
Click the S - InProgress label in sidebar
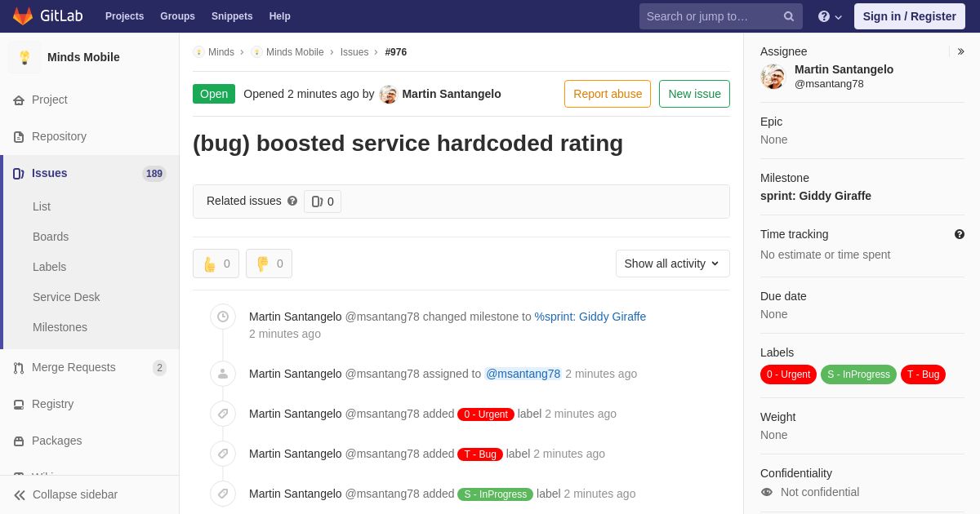858,374
